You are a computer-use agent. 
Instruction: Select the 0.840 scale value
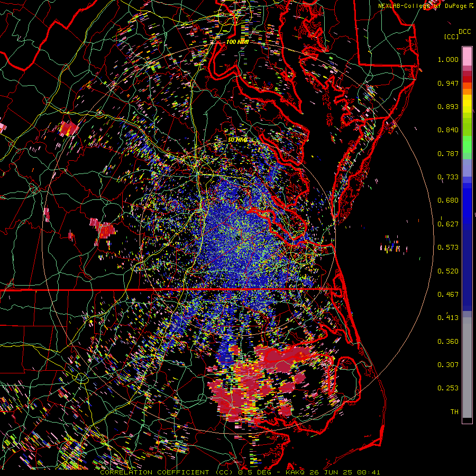click(x=448, y=130)
